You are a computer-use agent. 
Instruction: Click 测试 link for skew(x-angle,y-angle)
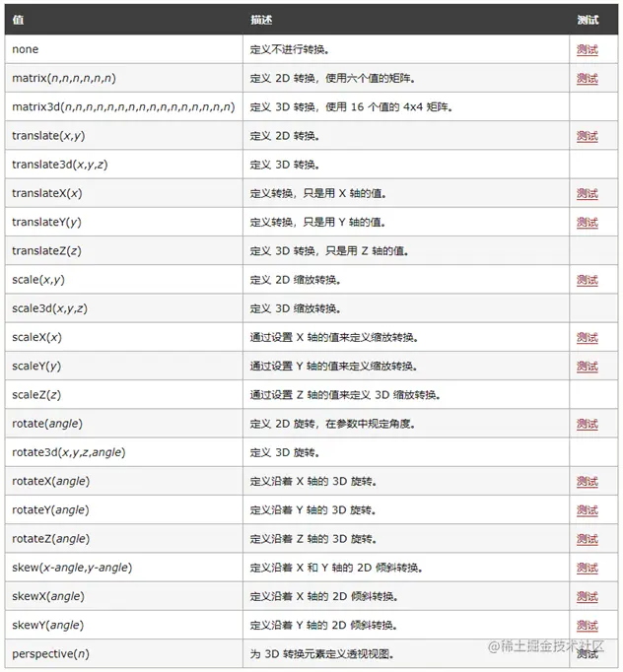click(x=588, y=569)
